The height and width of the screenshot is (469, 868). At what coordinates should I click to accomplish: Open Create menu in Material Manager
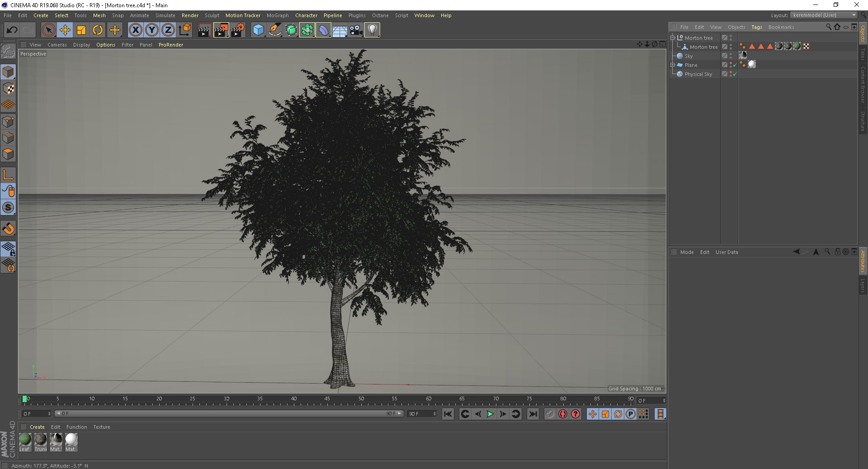[x=37, y=427]
